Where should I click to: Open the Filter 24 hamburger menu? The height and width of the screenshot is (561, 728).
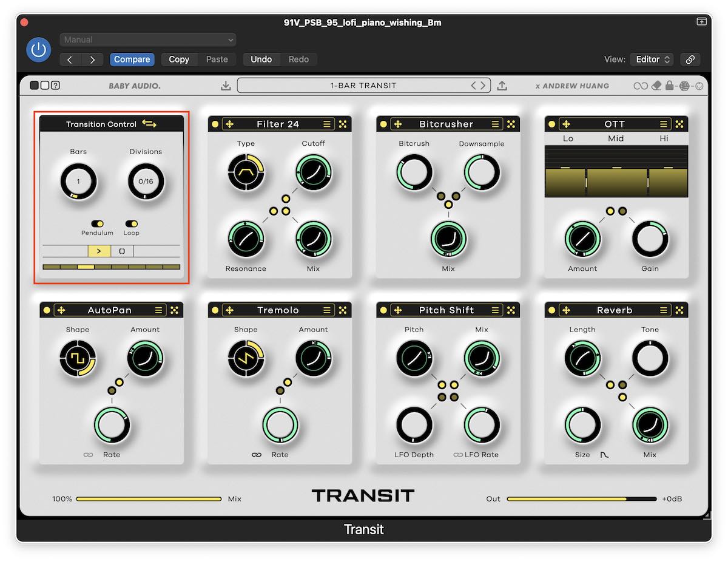coord(327,124)
